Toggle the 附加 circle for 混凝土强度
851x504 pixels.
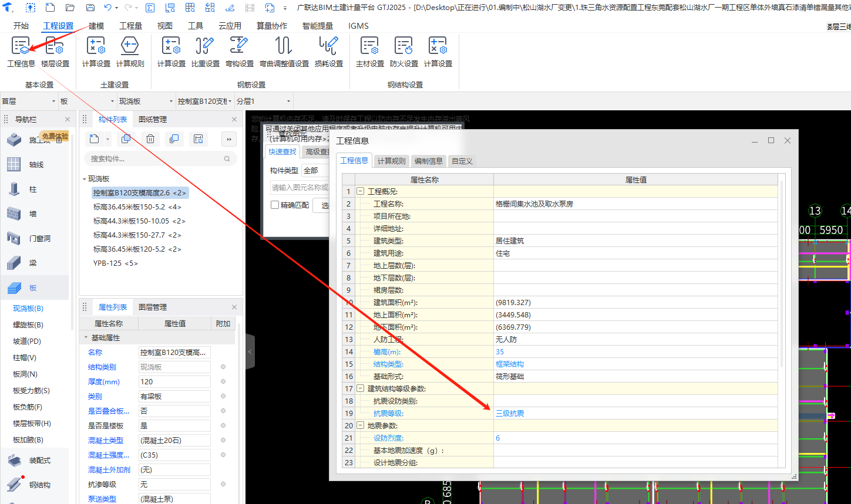pyautogui.click(x=223, y=455)
